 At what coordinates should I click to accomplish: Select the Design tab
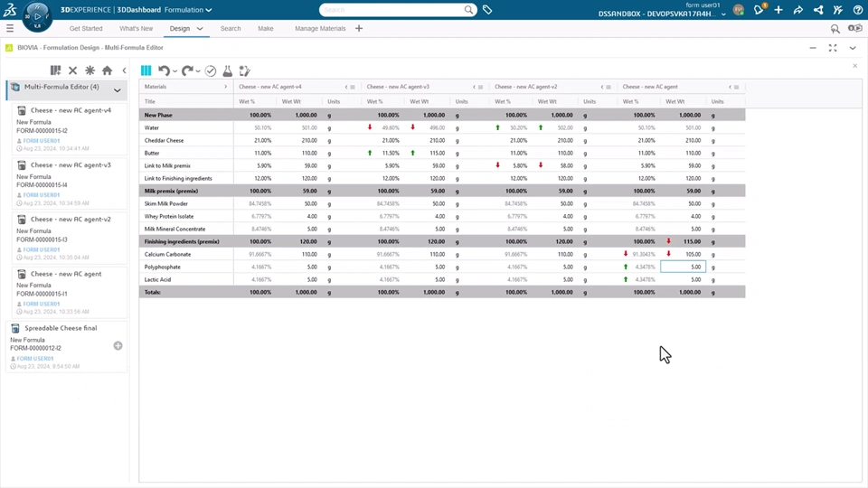pyautogui.click(x=179, y=29)
